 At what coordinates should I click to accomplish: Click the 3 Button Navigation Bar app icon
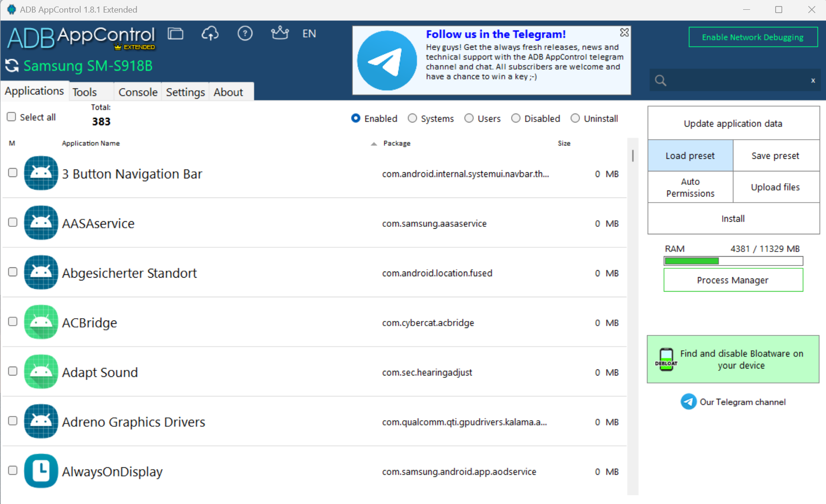[41, 173]
